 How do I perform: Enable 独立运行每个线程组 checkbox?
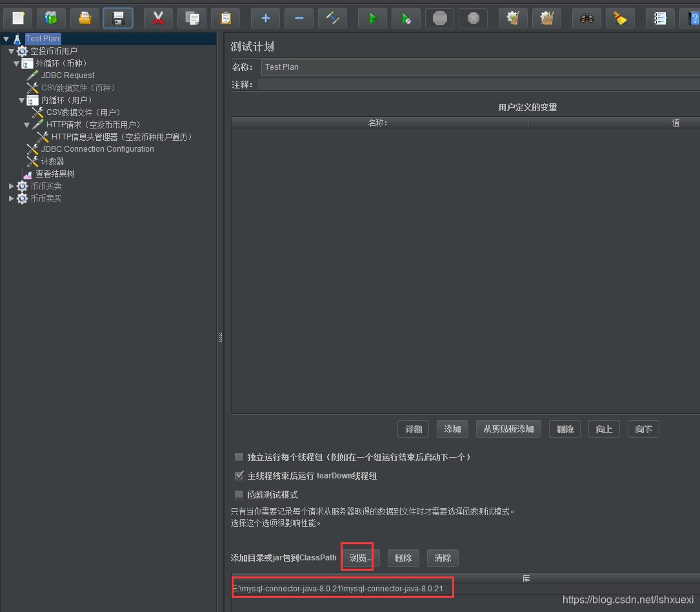tap(239, 457)
